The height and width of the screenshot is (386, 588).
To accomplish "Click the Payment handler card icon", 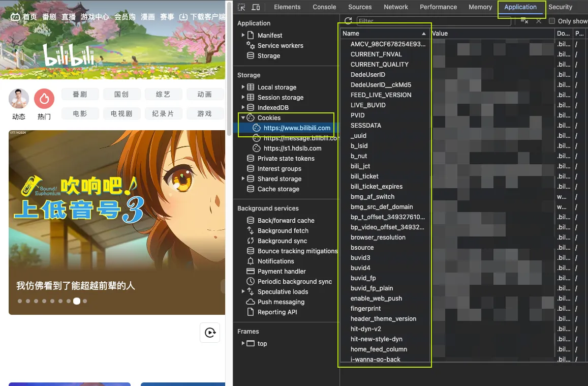I will [x=251, y=271].
